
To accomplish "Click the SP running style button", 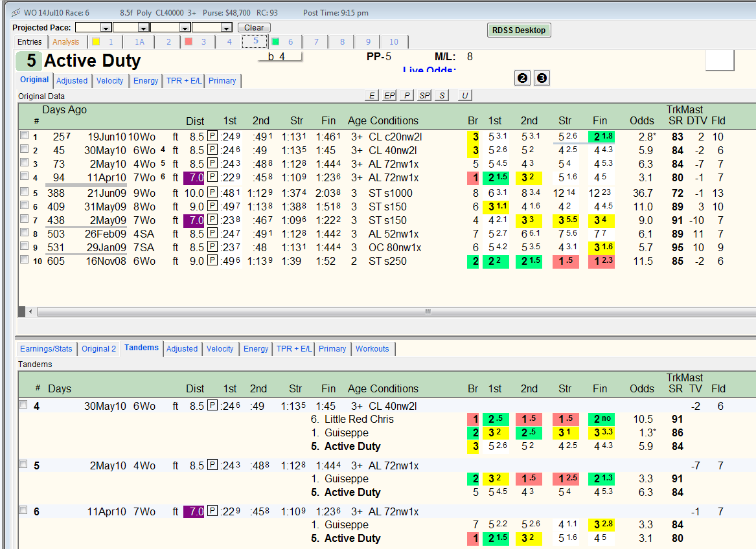I will 424,95.
